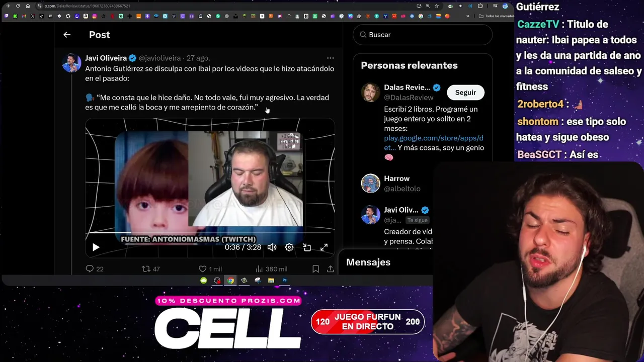
Task: Open the video settings gear
Action: click(x=289, y=247)
